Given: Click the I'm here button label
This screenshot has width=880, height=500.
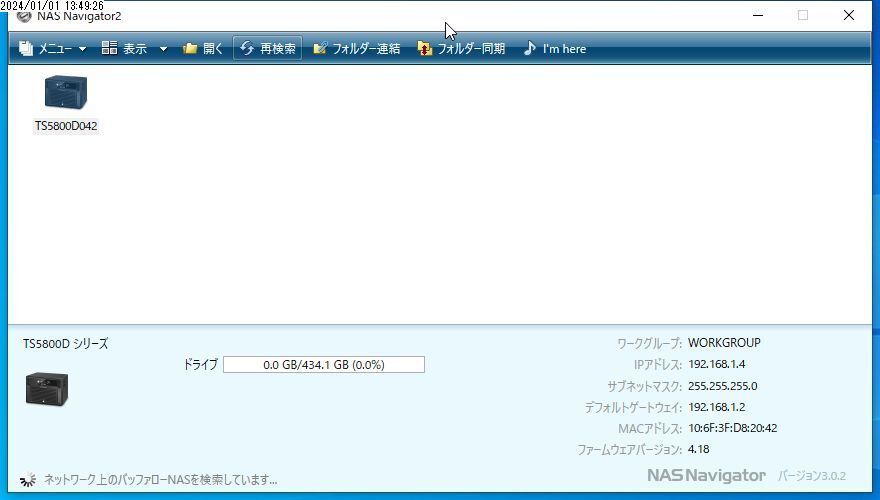Looking at the screenshot, I should point(564,49).
